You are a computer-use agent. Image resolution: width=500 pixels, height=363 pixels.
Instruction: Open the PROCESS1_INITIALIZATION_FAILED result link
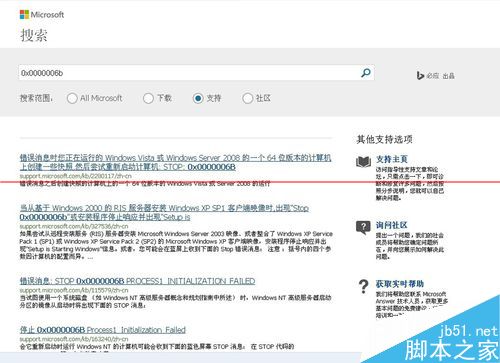coord(137,281)
